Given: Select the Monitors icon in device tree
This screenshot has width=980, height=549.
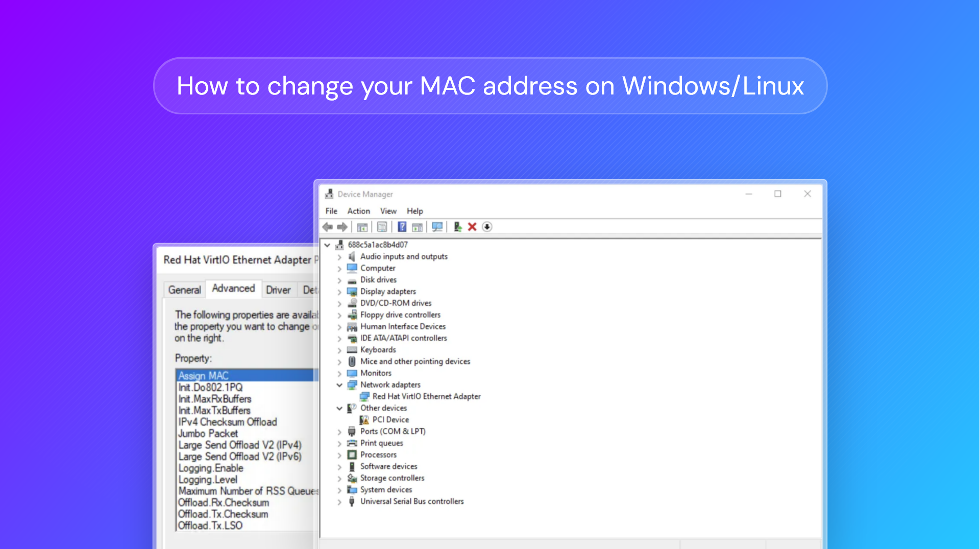Looking at the screenshot, I should tap(352, 373).
